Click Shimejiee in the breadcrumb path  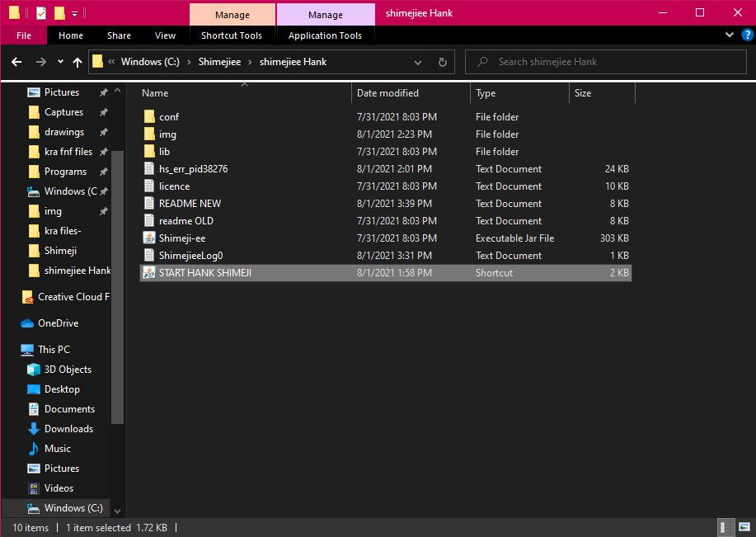[x=220, y=62]
